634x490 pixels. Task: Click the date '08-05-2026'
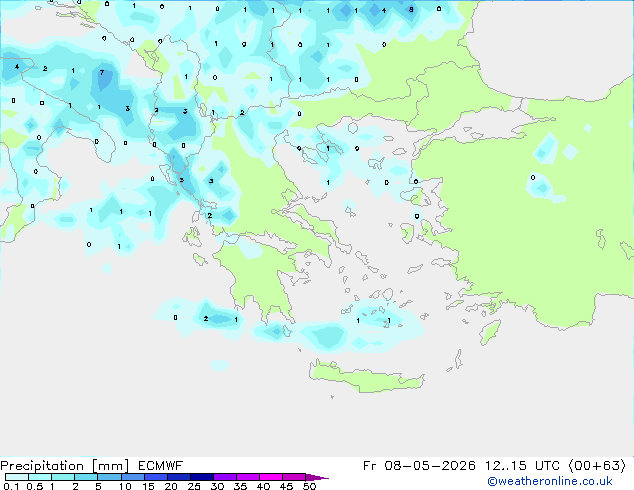[x=430, y=466]
